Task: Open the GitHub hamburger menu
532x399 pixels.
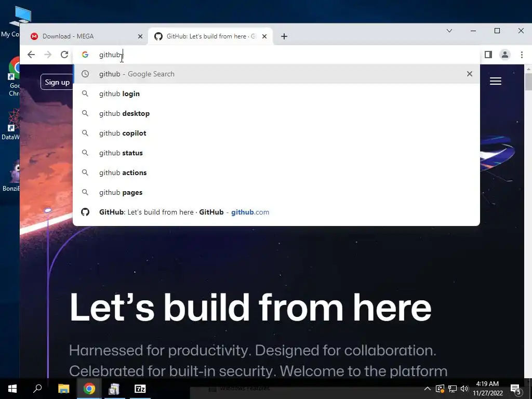Action: click(496, 81)
